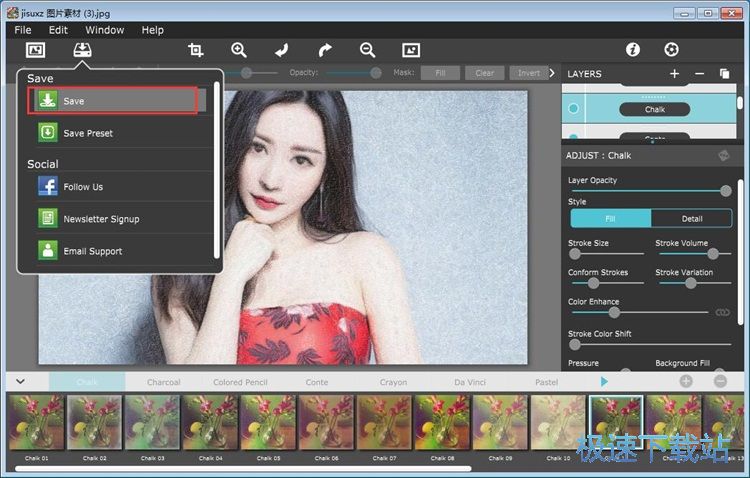Viewport: 750px width, 478px height.
Task: Click the Follow Us Facebook link
Action: tap(83, 187)
